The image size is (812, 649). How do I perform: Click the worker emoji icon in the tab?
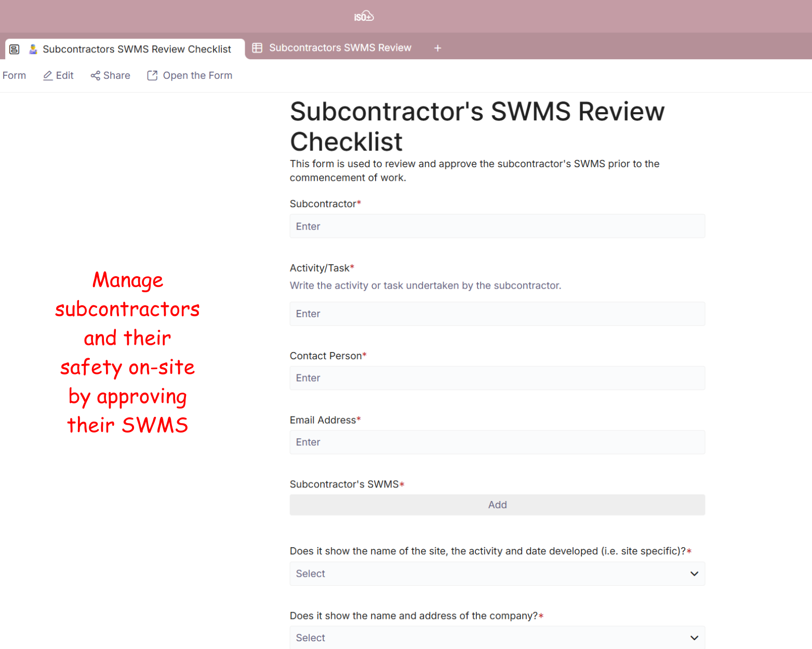click(x=33, y=49)
